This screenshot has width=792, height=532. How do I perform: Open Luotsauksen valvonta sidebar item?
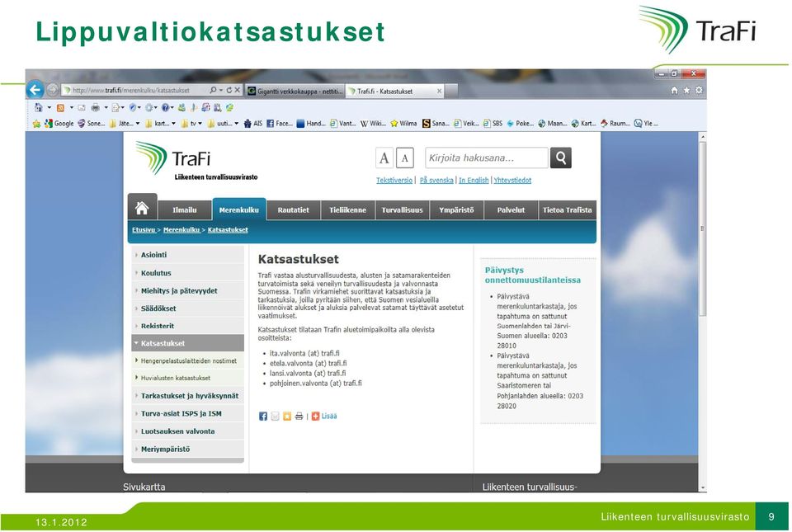point(187,431)
